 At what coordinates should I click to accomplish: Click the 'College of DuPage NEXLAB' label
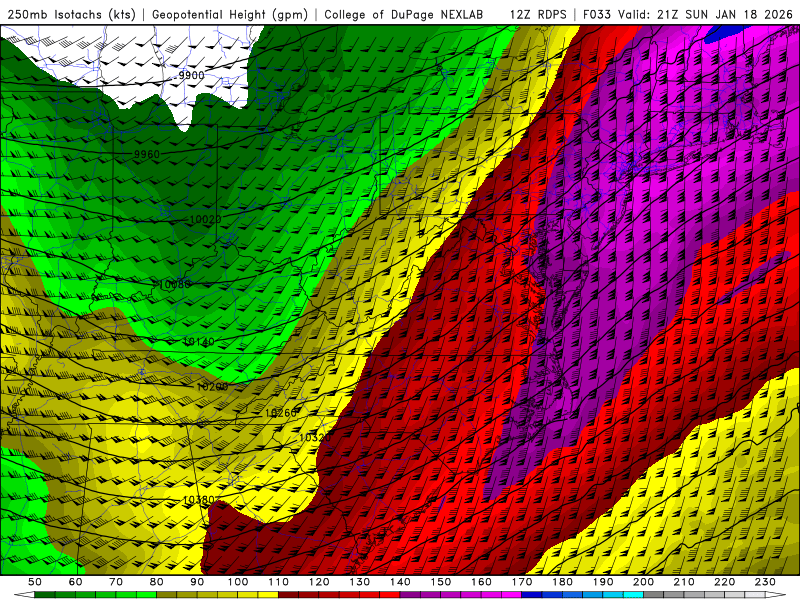point(404,15)
